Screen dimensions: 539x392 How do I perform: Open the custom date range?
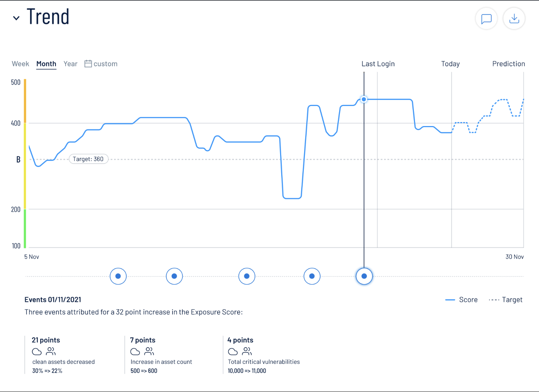(101, 64)
